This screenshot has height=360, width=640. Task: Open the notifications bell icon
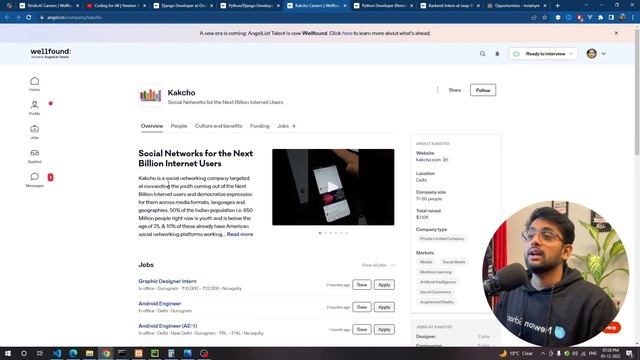point(497,54)
